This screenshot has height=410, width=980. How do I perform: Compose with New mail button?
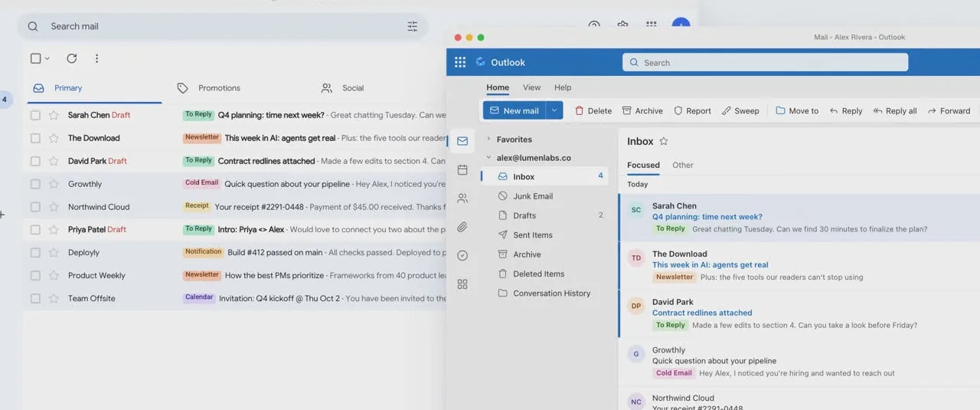coord(515,110)
